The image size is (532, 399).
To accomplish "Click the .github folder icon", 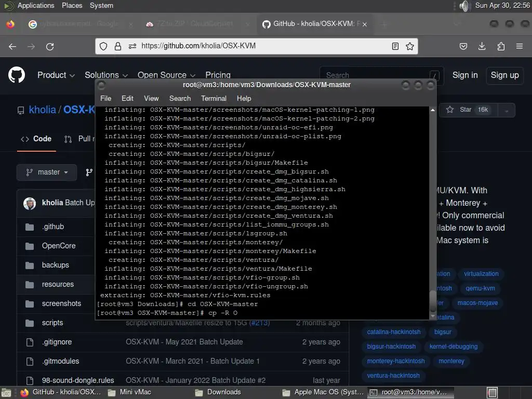I will tap(30, 227).
